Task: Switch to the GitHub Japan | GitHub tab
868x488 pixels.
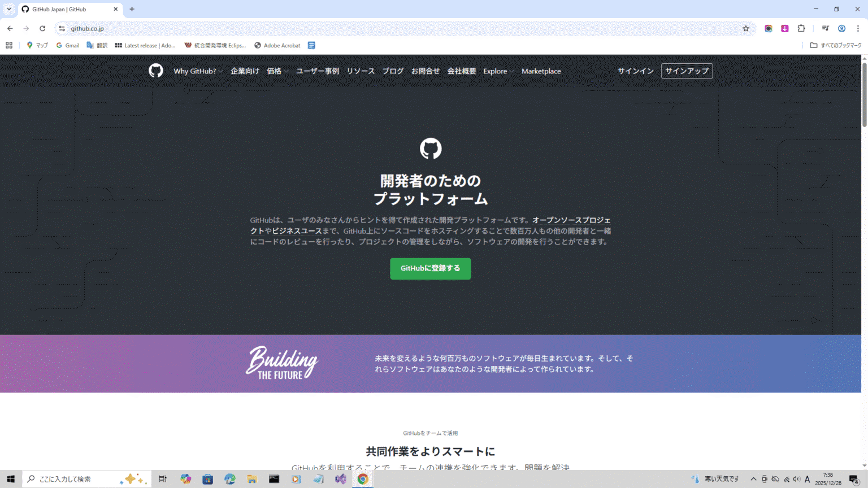Action: [62, 9]
